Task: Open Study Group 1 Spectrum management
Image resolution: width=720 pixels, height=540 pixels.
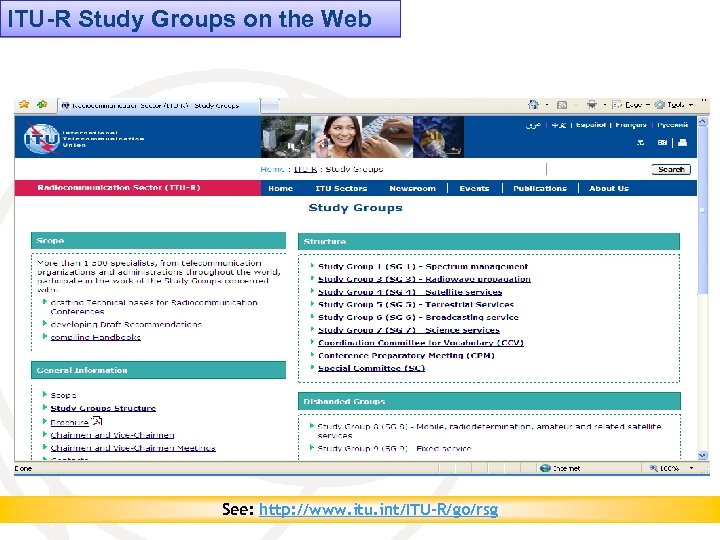Action: 423,266
